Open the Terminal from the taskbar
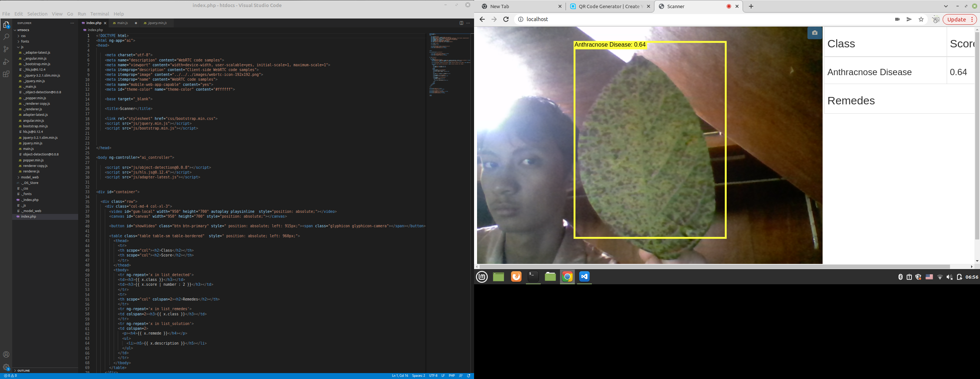The height and width of the screenshot is (379, 980). (x=533, y=277)
